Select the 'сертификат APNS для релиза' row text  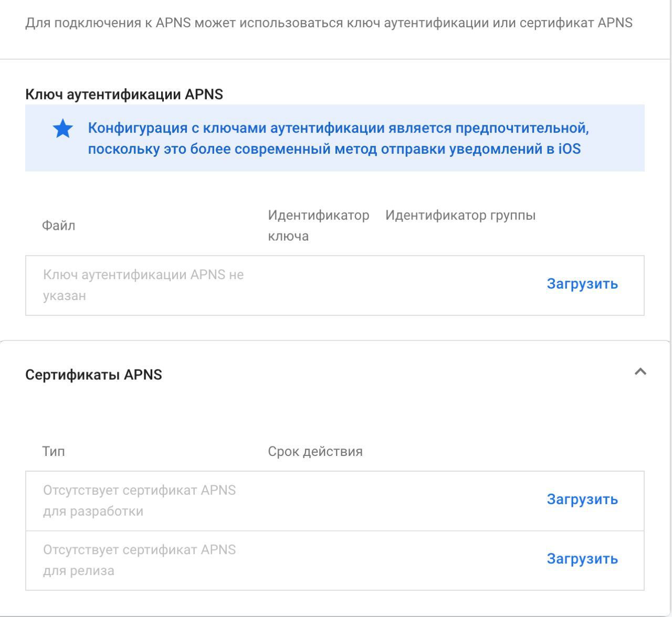[139, 560]
